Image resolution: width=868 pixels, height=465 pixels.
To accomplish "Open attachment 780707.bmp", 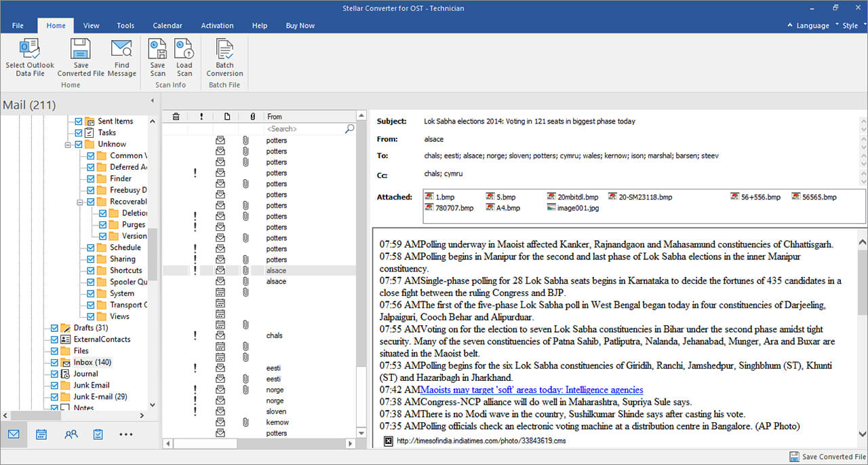I will pos(449,208).
